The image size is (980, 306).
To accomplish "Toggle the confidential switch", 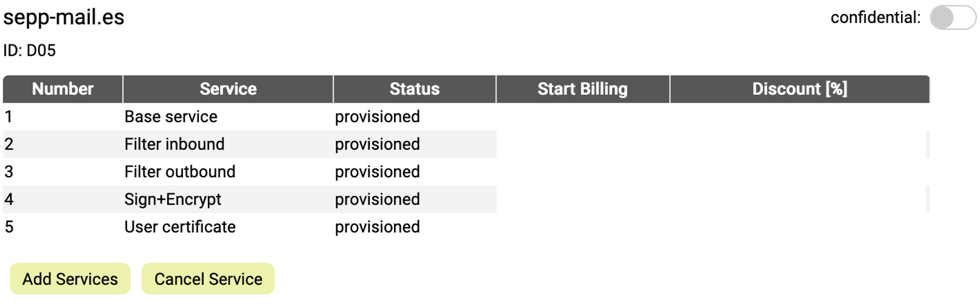I will [952, 18].
